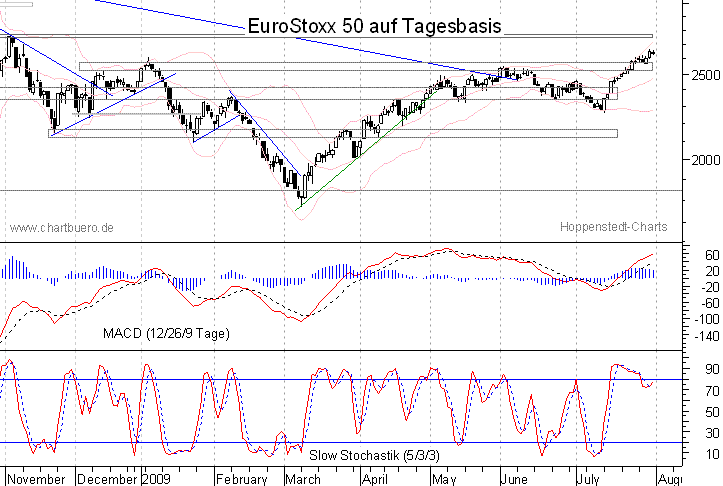The width and height of the screenshot is (723, 486).
Task: Click the Hoppenstedt-Charts credit text
Action: click(612, 228)
